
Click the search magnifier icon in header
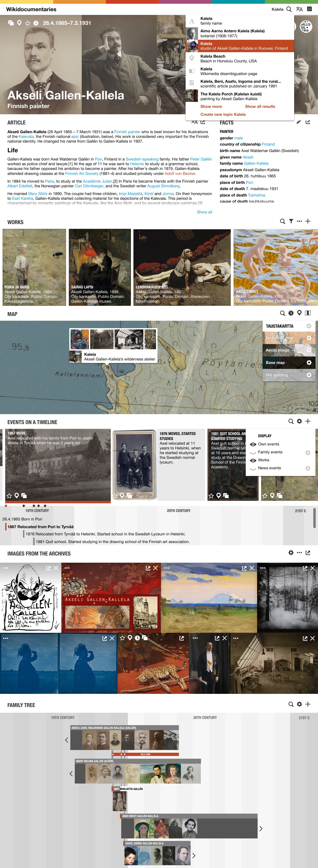click(289, 9)
